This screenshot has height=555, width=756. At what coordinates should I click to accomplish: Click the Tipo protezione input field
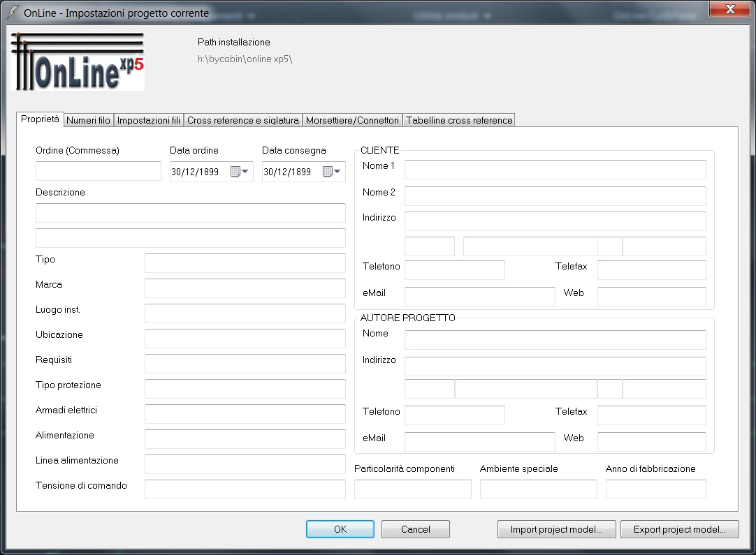(x=245, y=388)
